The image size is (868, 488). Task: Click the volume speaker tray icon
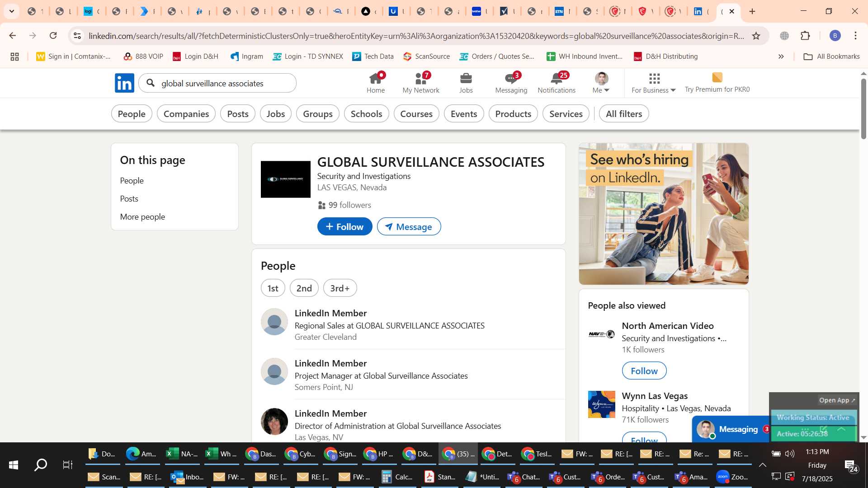790,454
